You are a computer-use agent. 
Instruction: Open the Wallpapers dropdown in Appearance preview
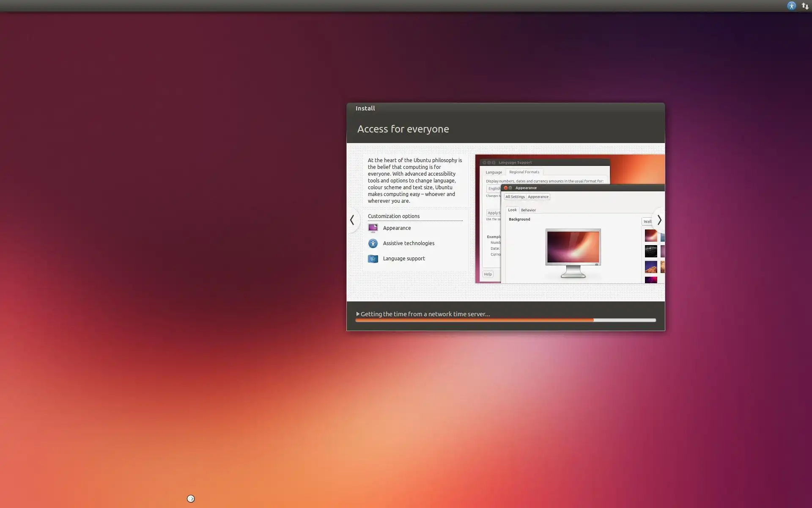coord(647,221)
